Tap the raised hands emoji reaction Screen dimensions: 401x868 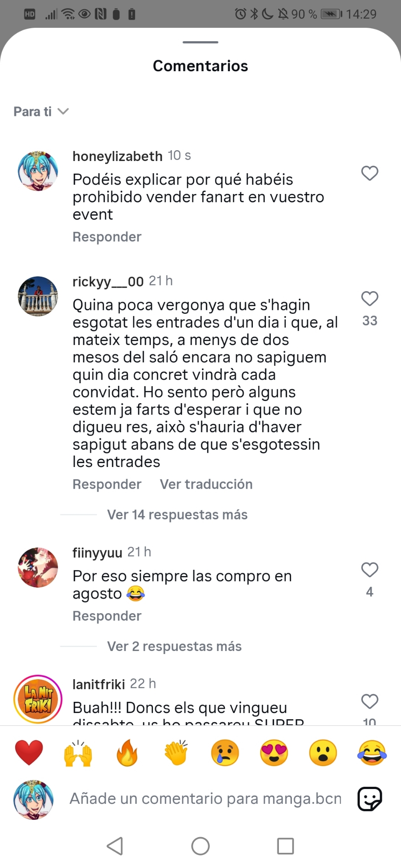[78, 753]
